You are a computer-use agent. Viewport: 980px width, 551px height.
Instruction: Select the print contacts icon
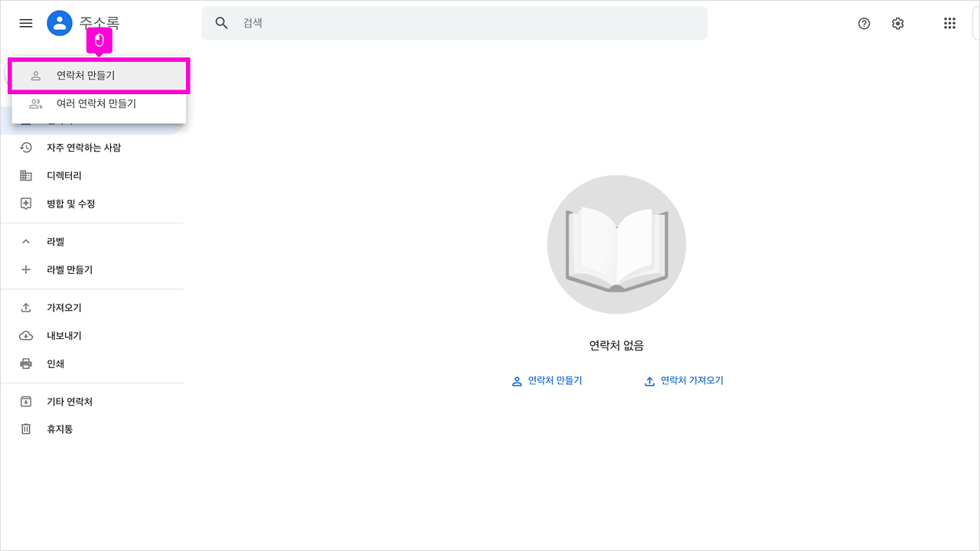point(25,363)
